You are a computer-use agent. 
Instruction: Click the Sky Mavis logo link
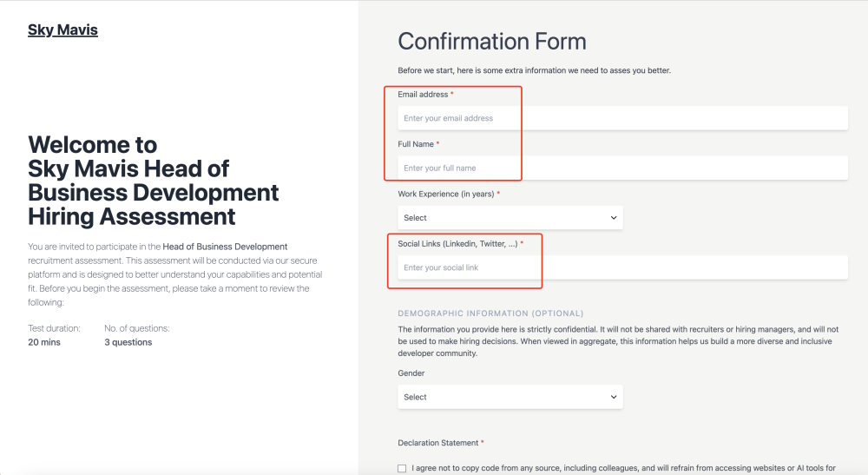[62, 30]
